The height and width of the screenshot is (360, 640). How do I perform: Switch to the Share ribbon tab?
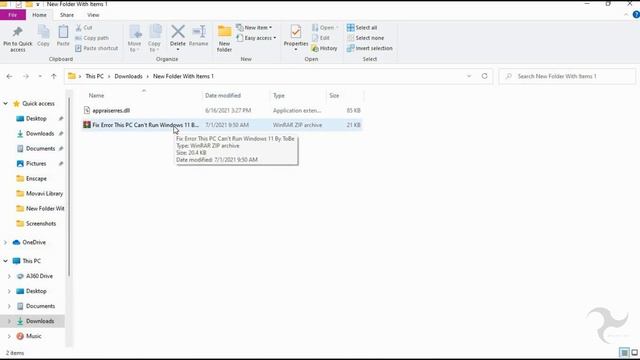(67, 15)
